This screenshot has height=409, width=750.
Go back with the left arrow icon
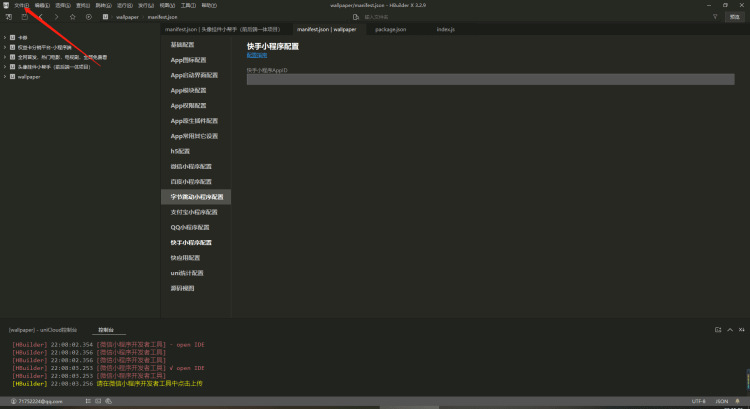[x=41, y=17]
